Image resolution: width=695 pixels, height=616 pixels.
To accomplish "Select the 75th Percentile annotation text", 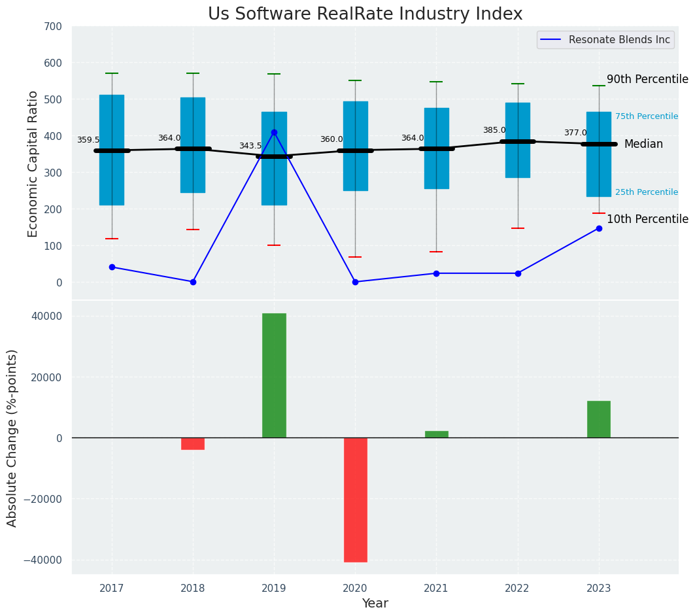I will tap(646, 116).
